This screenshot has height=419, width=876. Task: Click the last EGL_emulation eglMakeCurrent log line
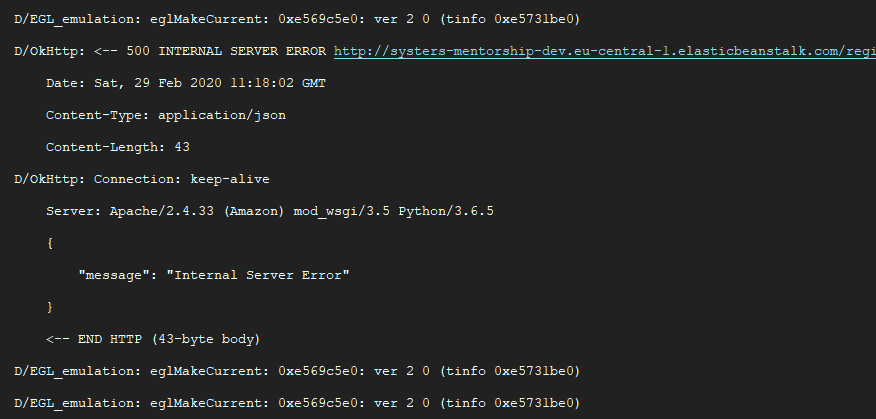[x=297, y=403]
